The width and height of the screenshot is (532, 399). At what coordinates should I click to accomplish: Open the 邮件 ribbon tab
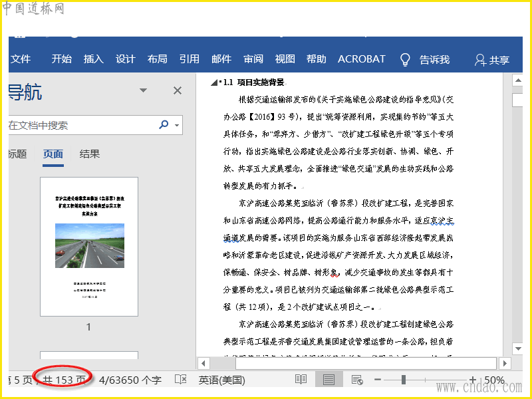coord(221,59)
